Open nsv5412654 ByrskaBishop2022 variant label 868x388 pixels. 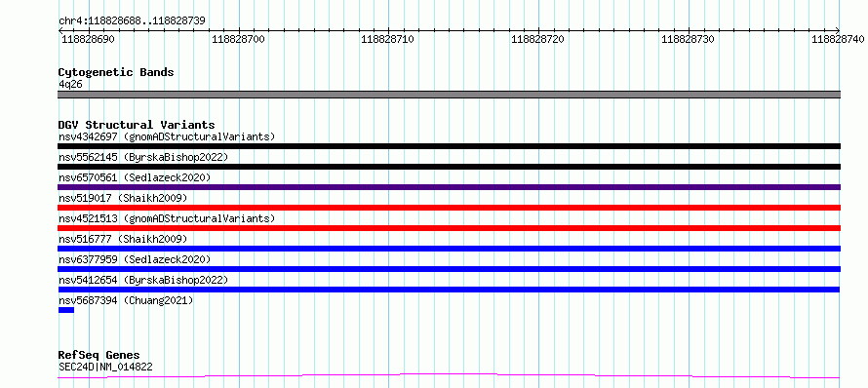click(x=143, y=280)
